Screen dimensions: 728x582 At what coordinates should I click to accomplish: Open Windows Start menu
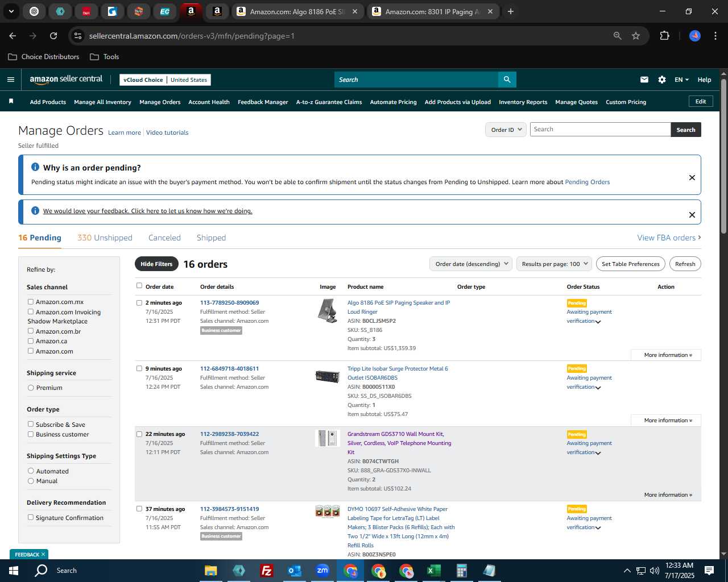pyautogui.click(x=14, y=571)
